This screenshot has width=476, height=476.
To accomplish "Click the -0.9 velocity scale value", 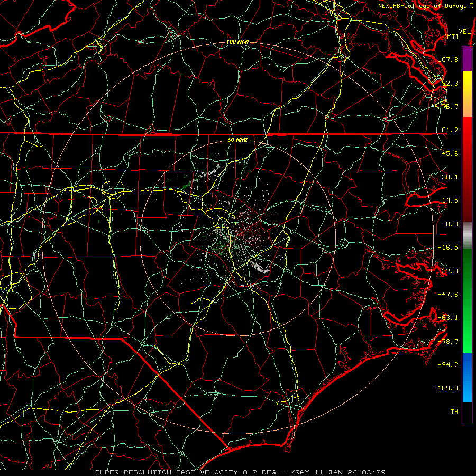I will [x=450, y=224].
